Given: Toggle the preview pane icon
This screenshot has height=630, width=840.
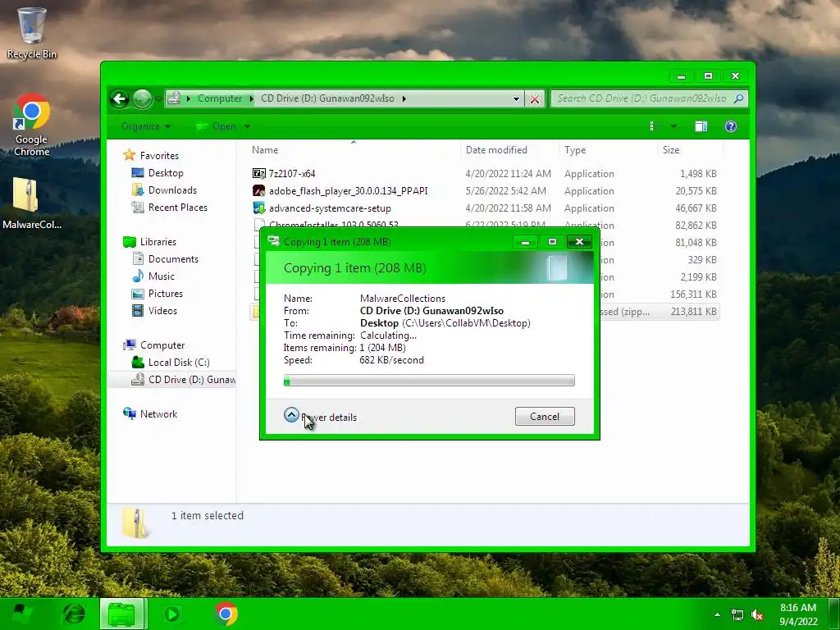Looking at the screenshot, I should click(701, 126).
